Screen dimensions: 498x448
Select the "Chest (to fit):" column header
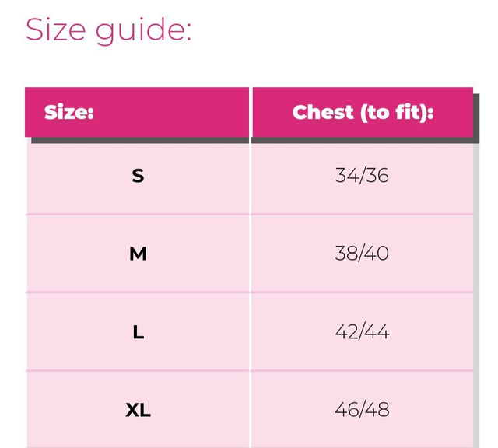pyautogui.click(x=363, y=112)
